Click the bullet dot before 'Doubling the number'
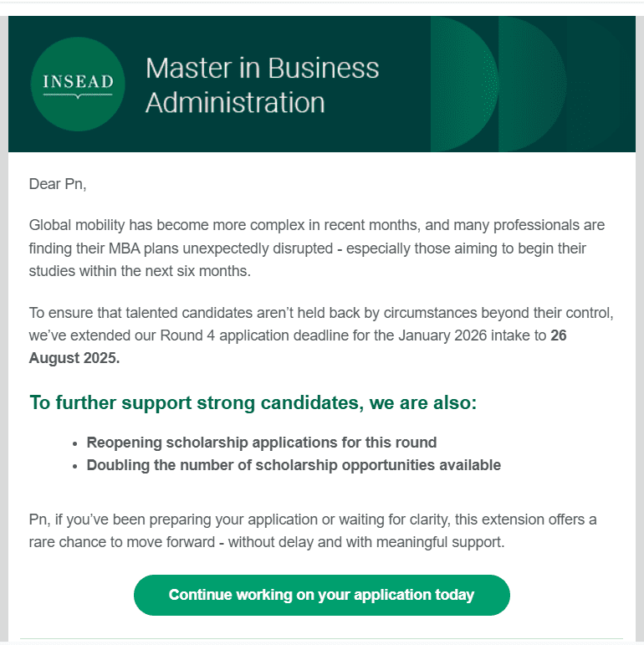This screenshot has width=644, height=645. [74, 467]
